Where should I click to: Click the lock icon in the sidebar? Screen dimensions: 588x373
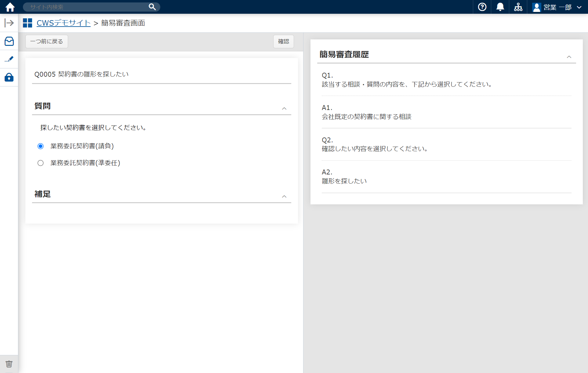click(9, 77)
